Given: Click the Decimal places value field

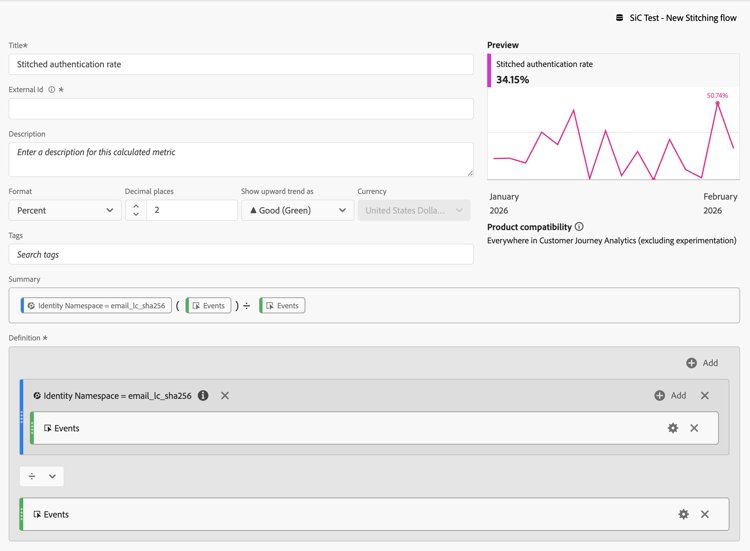Looking at the screenshot, I should [192, 210].
